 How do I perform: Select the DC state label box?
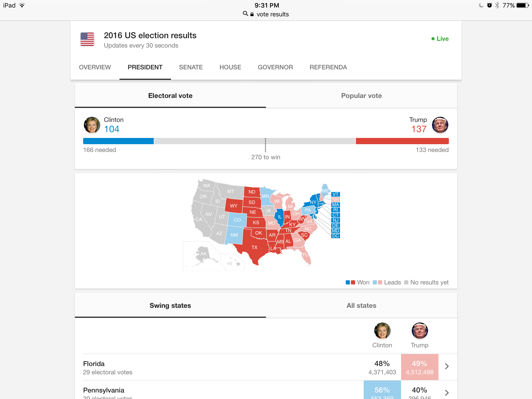(336, 236)
